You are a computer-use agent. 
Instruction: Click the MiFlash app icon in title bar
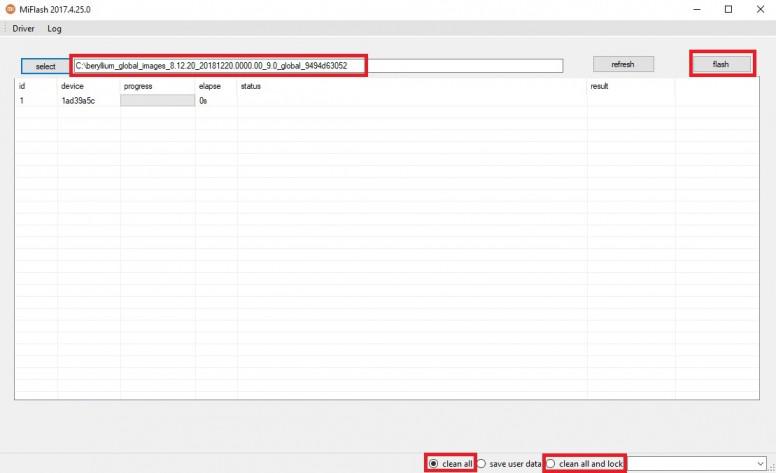coord(10,9)
